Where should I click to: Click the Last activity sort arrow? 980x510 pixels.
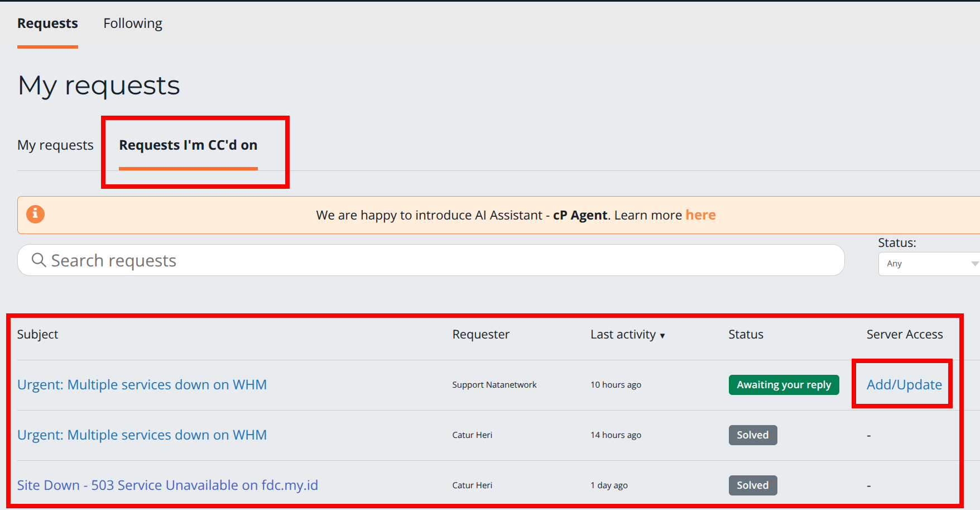(x=662, y=336)
